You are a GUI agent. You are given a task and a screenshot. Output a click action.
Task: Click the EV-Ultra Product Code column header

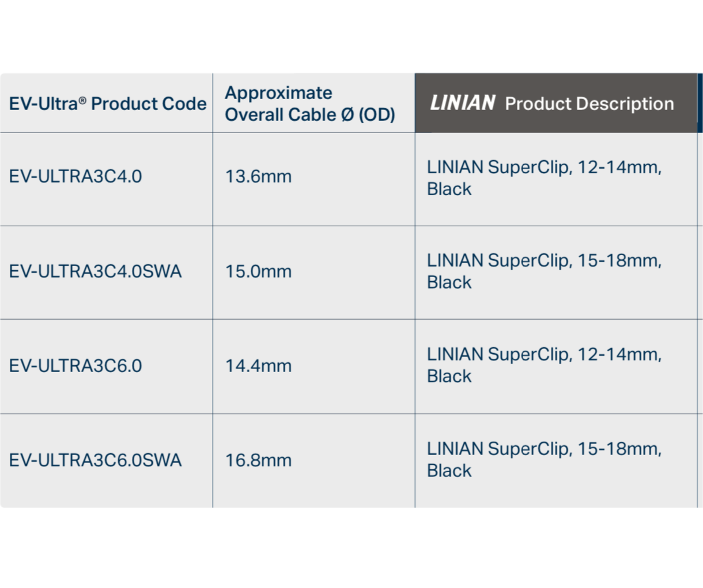(x=108, y=104)
